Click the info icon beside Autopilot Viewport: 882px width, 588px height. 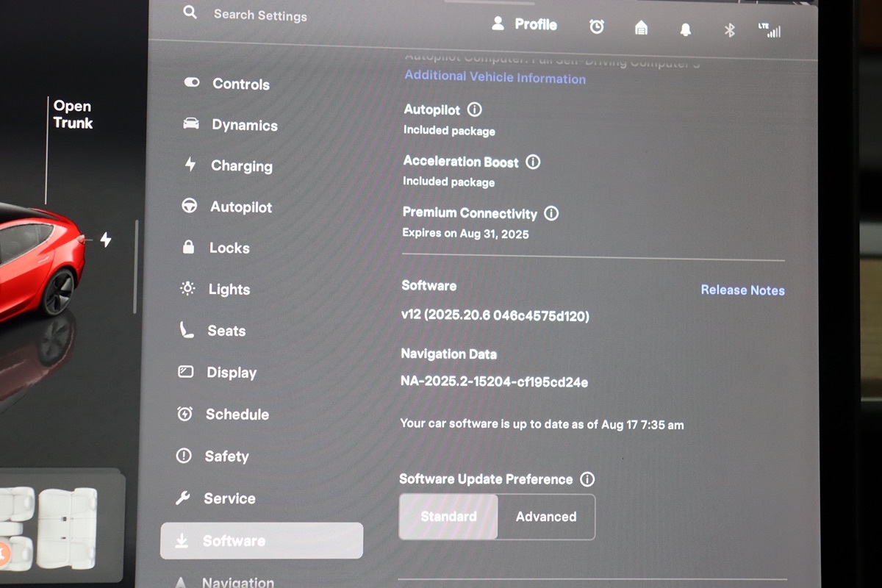pyautogui.click(x=475, y=110)
